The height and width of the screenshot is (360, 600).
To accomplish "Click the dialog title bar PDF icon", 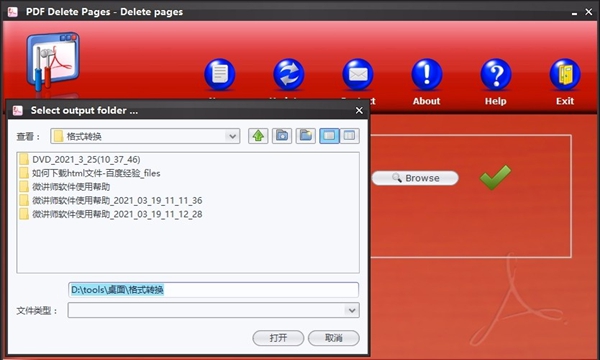I will (x=18, y=111).
